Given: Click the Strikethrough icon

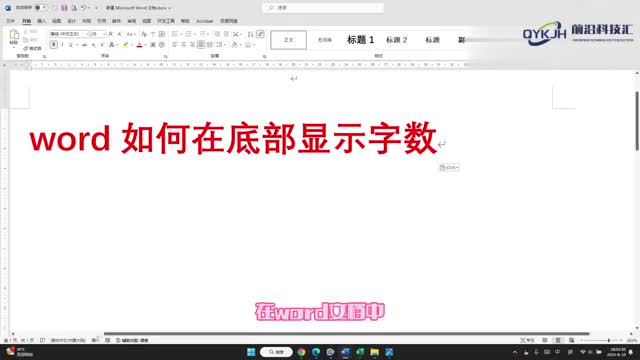Looking at the screenshot, I should pos(84,45).
